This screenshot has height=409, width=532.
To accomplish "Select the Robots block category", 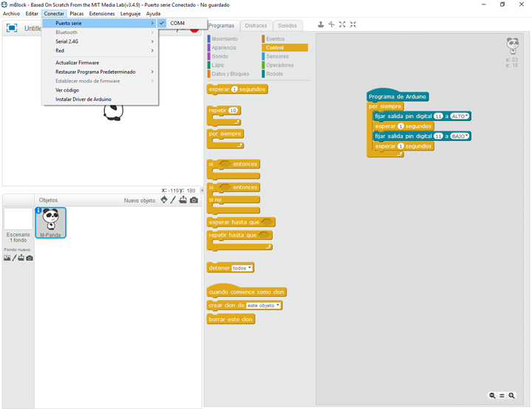I will [x=274, y=74].
